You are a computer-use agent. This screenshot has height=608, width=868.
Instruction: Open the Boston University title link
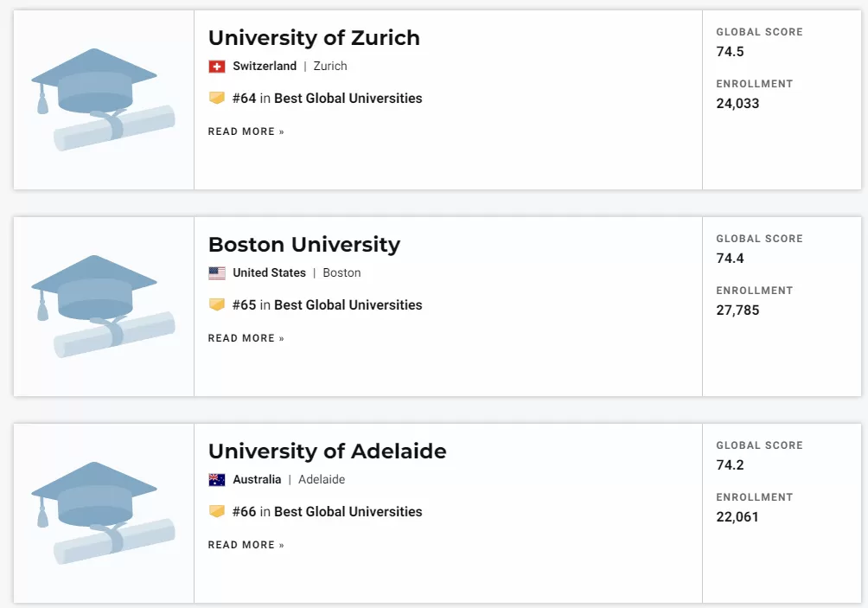pos(304,244)
